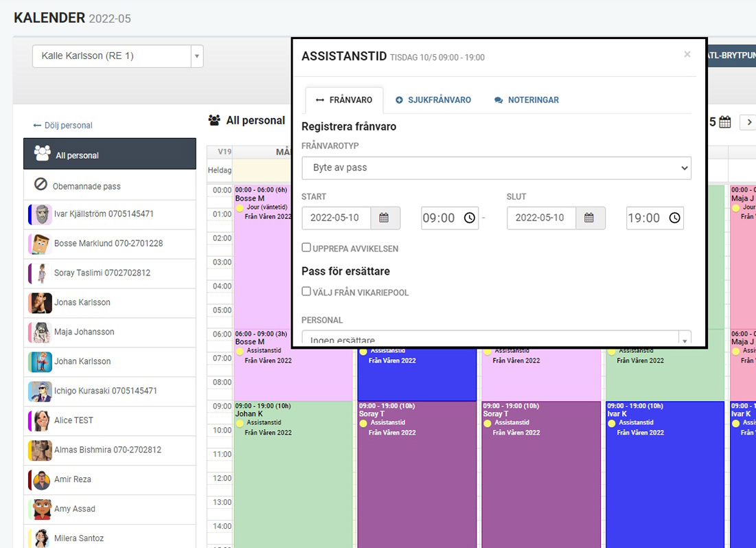756x548 pixels.
Task: Click the Obemannade pass prohibited icon
Action: pos(41,185)
